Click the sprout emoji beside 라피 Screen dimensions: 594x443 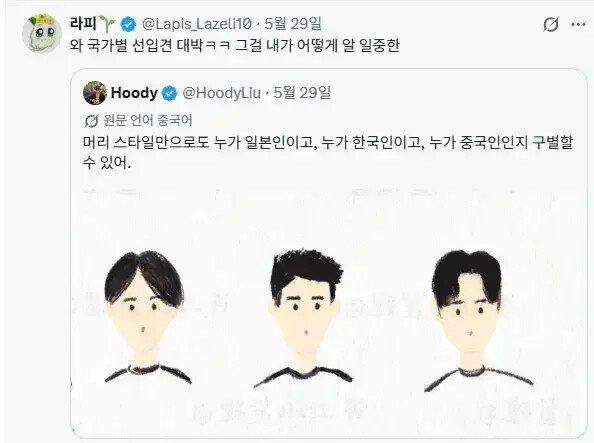tap(107, 23)
